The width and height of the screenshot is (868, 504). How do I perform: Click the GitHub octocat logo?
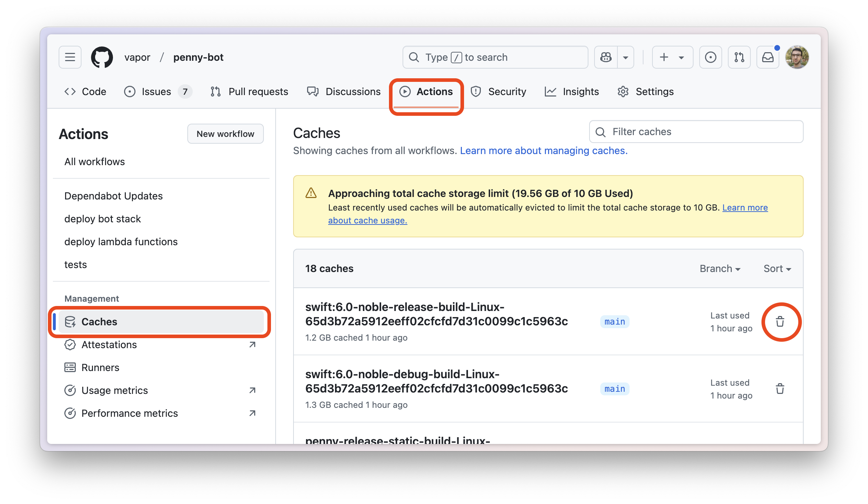point(102,57)
